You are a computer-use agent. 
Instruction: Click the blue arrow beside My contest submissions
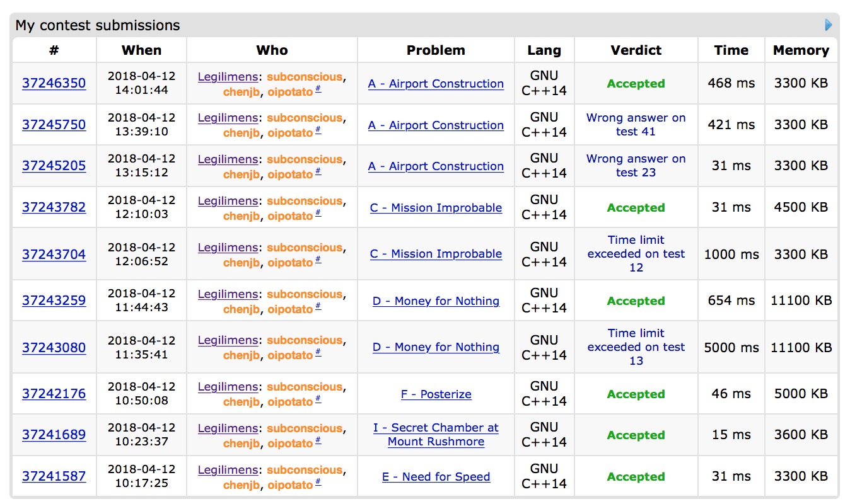[x=829, y=25]
